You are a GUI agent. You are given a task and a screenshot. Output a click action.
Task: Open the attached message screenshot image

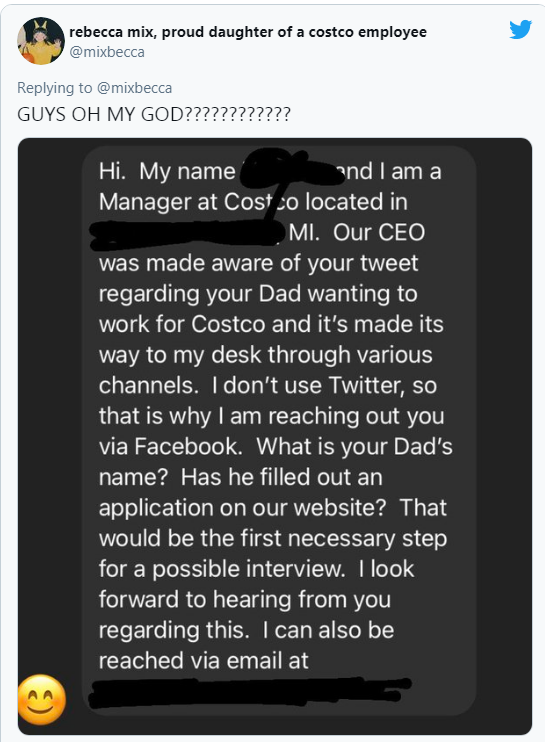coord(275,436)
